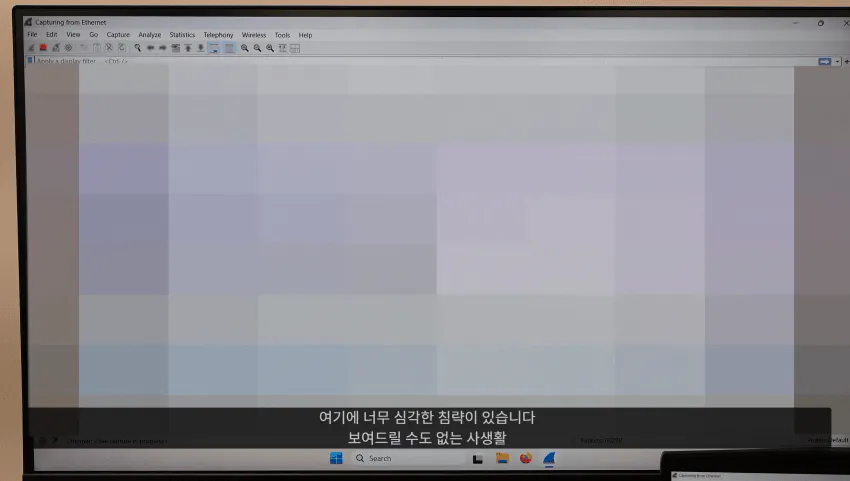Go forward in packet history
Viewport: 850px width, 481px height.
(x=163, y=48)
